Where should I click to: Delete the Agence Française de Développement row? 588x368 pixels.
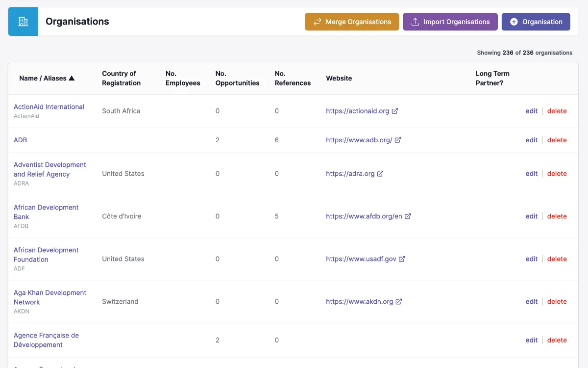coord(557,340)
